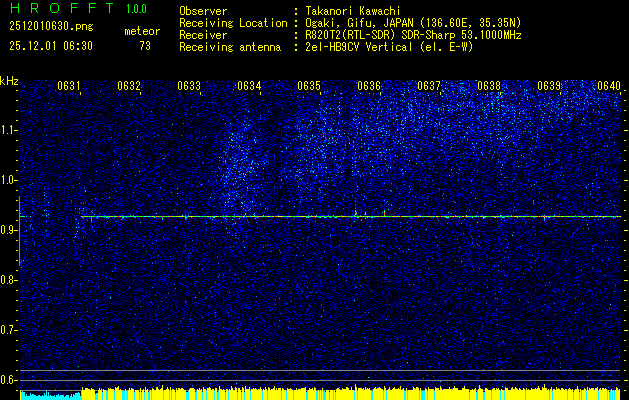This screenshot has width=629, height=400.
Task: Click the 0631 time marker
Action: 69,86
